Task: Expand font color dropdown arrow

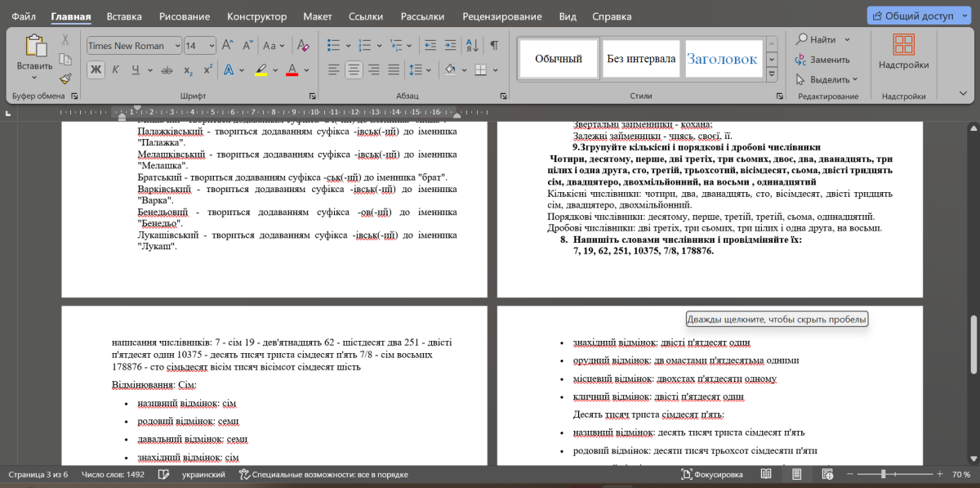Action: [306, 70]
